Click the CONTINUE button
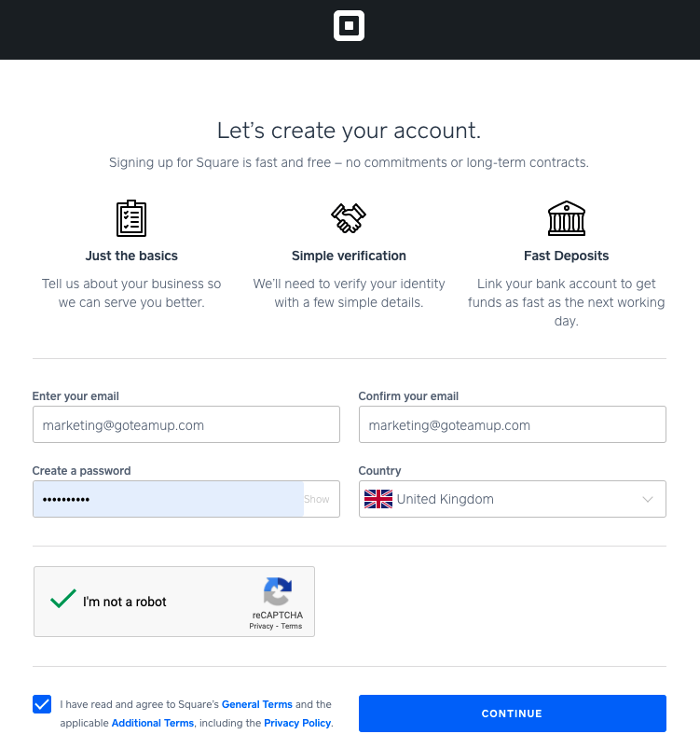 coord(512,713)
